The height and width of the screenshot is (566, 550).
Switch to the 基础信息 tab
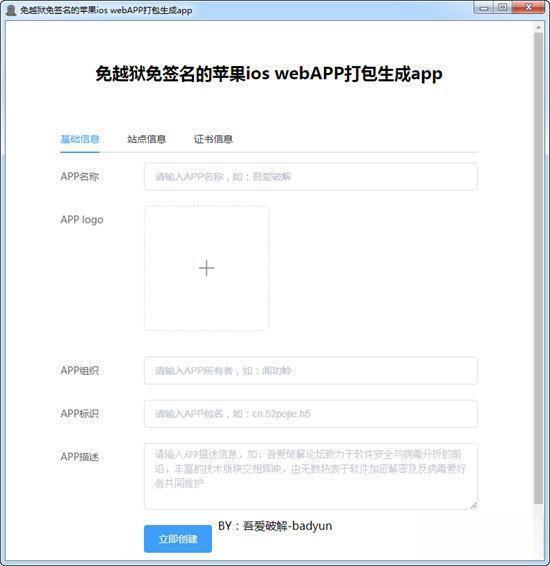(80, 139)
